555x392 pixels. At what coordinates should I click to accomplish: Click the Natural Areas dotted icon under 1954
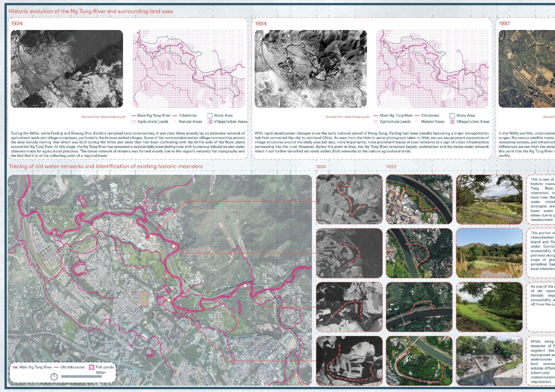(417, 122)
